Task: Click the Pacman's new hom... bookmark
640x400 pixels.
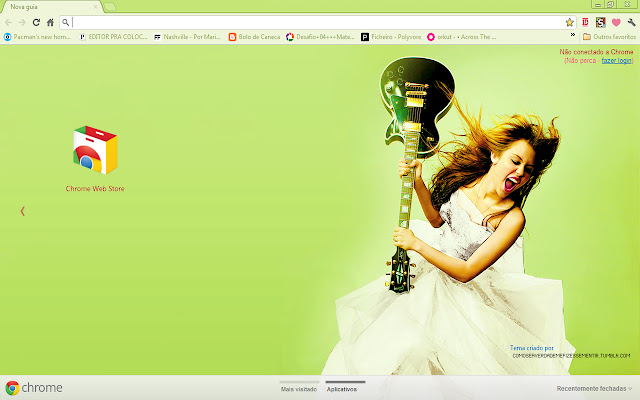Action: point(37,37)
